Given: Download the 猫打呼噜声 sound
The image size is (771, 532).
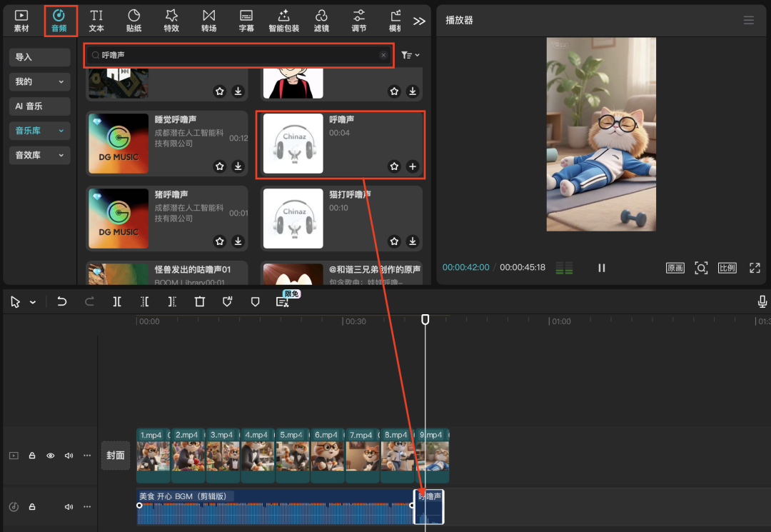Looking at the screenshot, I should pos(412,241).
